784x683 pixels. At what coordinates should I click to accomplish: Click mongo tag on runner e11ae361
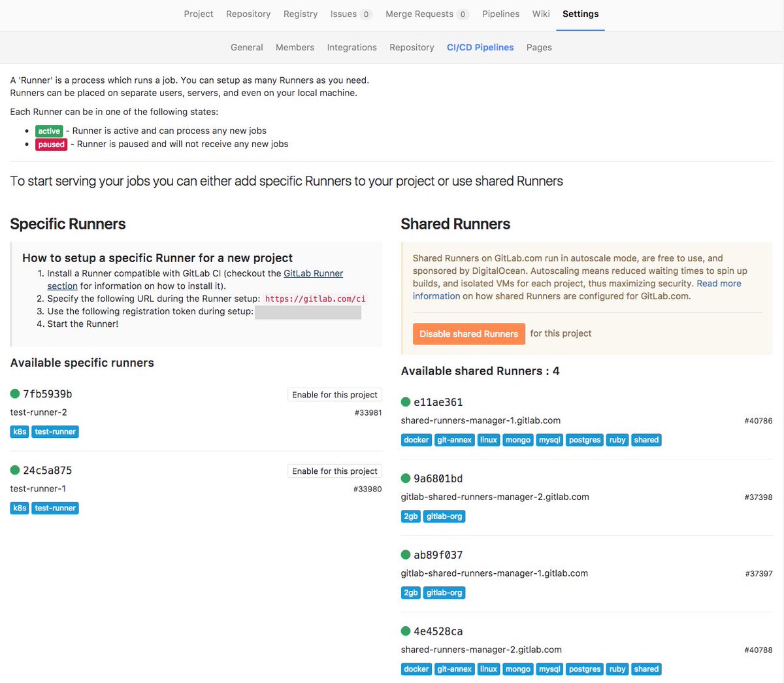click(x=518, y=441)
